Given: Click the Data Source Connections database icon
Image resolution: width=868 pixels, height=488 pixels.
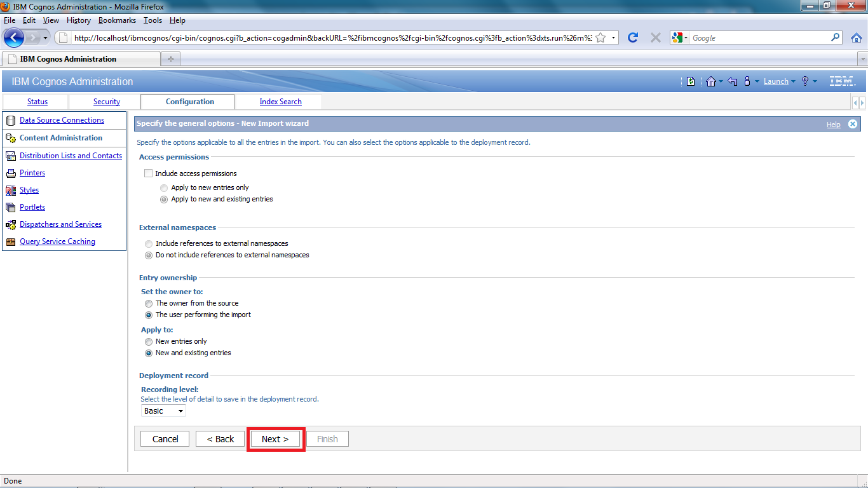Looking at the screenshot, I should coord(10,120).
